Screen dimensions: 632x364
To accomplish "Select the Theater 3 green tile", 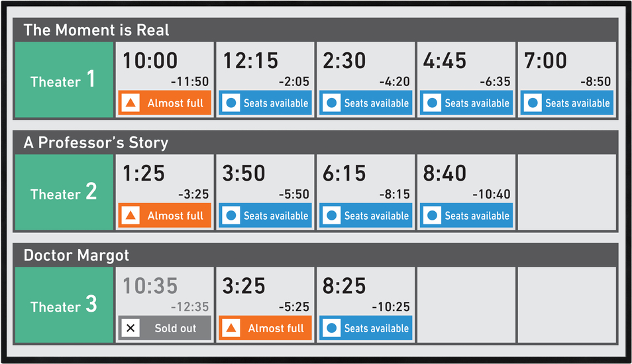I will tap(64, 305).
